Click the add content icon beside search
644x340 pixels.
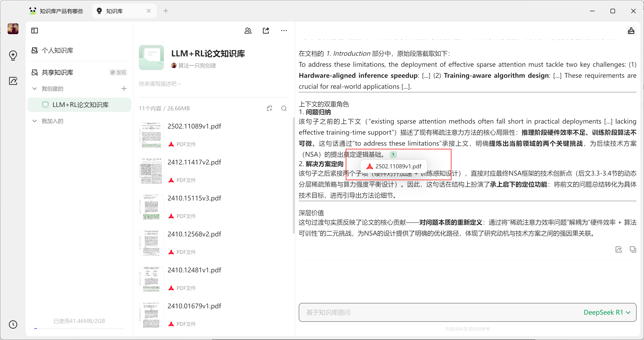click(269, 108)
